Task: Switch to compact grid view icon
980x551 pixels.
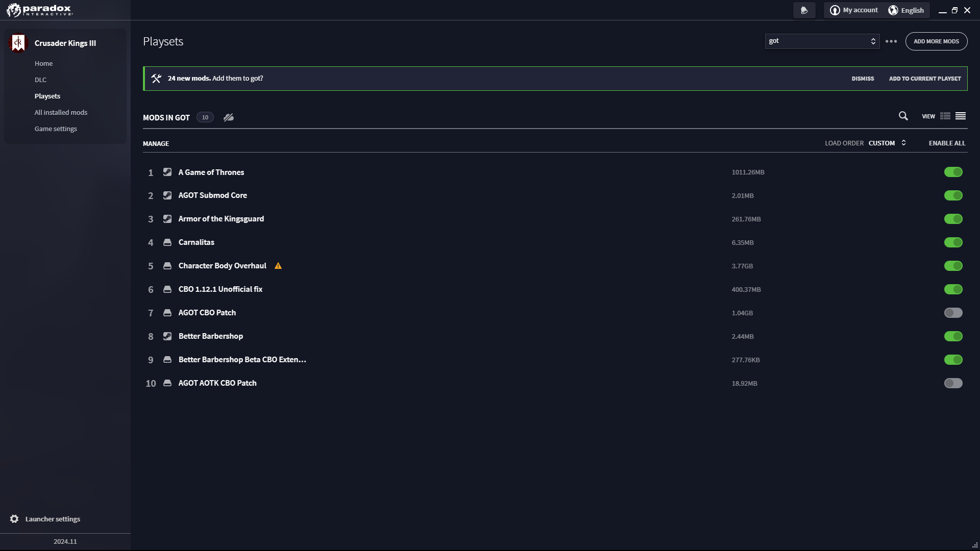Action: (945, 116)
